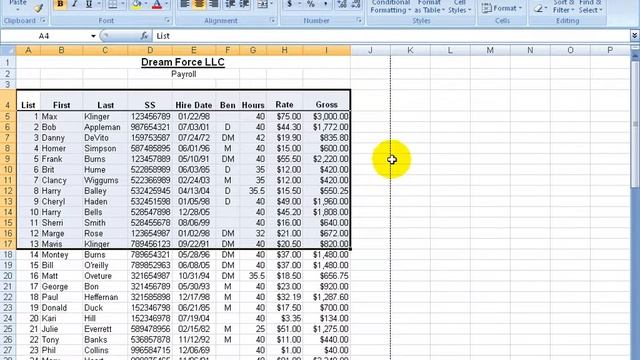Align text left
The width and height of the screenshot is (640, 360).
(185, 4)
